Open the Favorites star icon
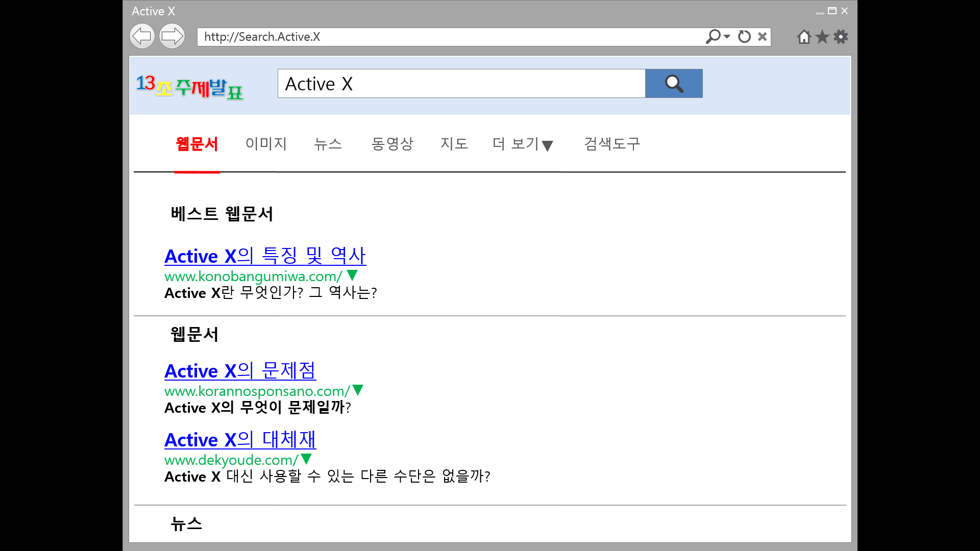The width and height of the screenshot is (980, 551). click(822, 36)
